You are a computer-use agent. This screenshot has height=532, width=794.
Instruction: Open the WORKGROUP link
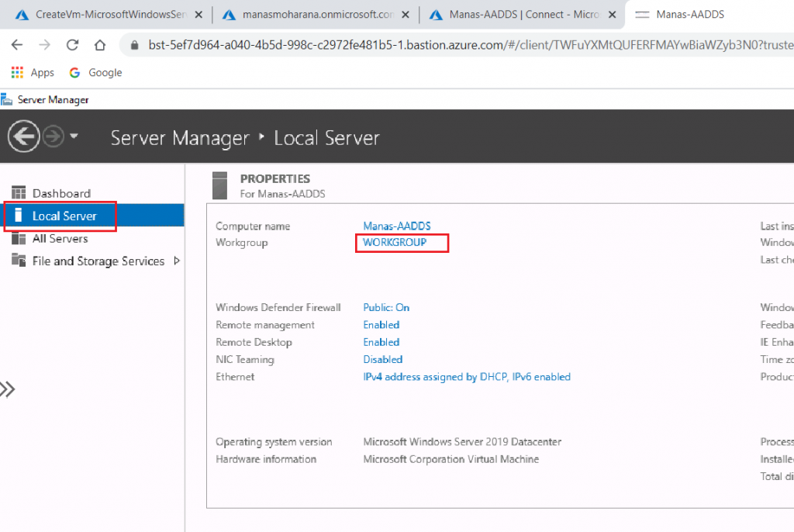tap(395, 243)
